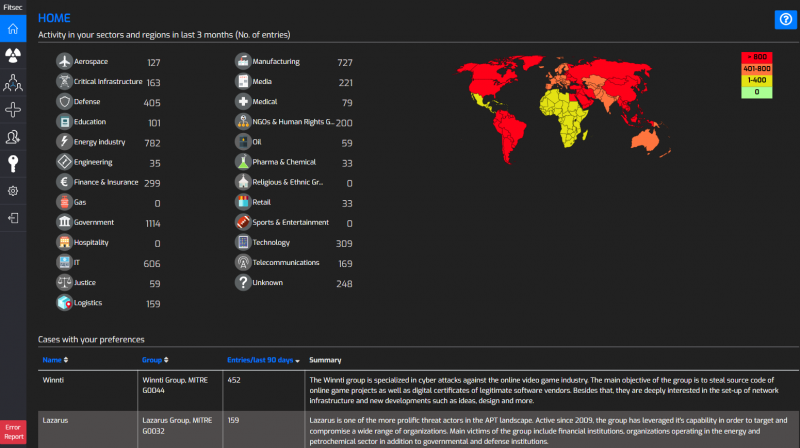This screenshot has width=800, height=448.
Task: Click the green 0 legend swatch
Action: point(757,92)
